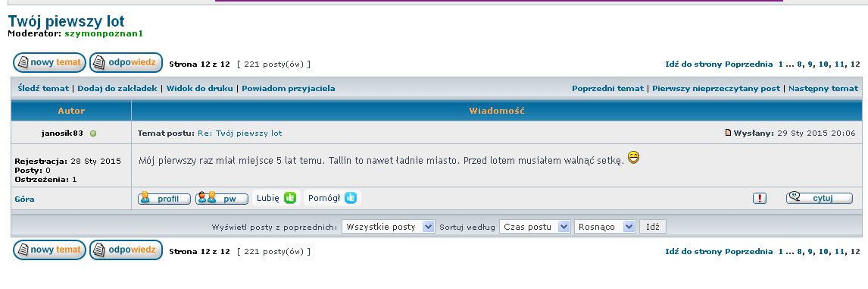Click the 'Autor' column header
The height and width of the screenshot is (289, 868).
pyautogui.click(x=71, y=111)
